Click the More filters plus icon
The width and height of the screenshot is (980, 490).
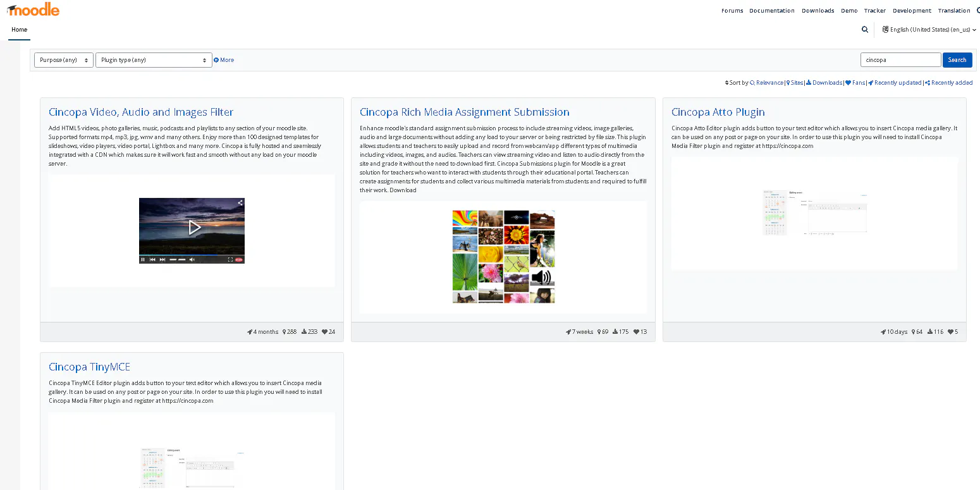pyautogui.click(x=216, y=60)
